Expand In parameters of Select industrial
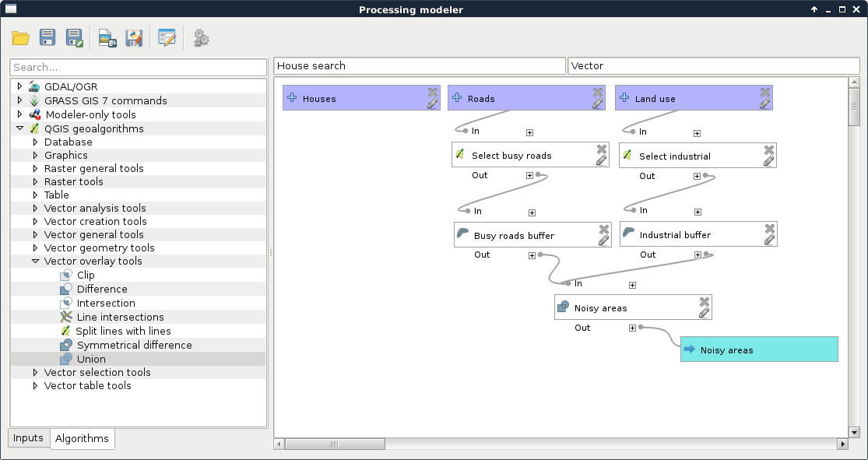 pyautogui.click(x=697, y=133)
